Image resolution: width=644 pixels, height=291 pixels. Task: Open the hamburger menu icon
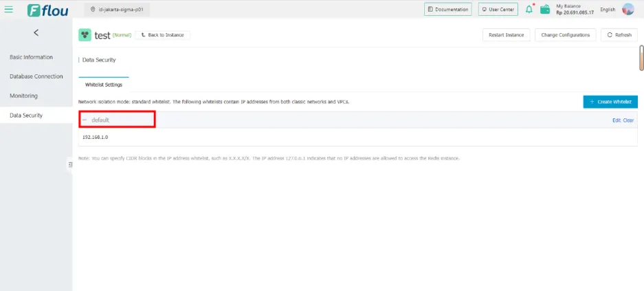(x=8, y=9)
